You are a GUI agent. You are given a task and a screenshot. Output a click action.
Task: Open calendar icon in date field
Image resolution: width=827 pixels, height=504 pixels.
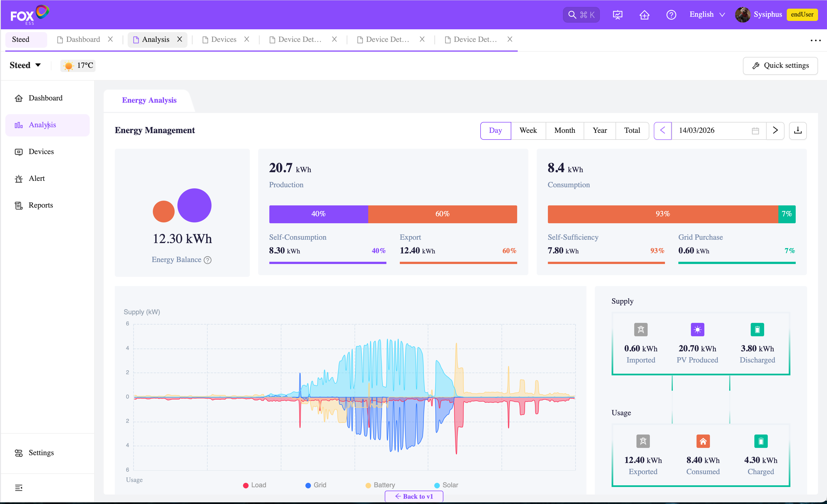(x=755, y=131)
